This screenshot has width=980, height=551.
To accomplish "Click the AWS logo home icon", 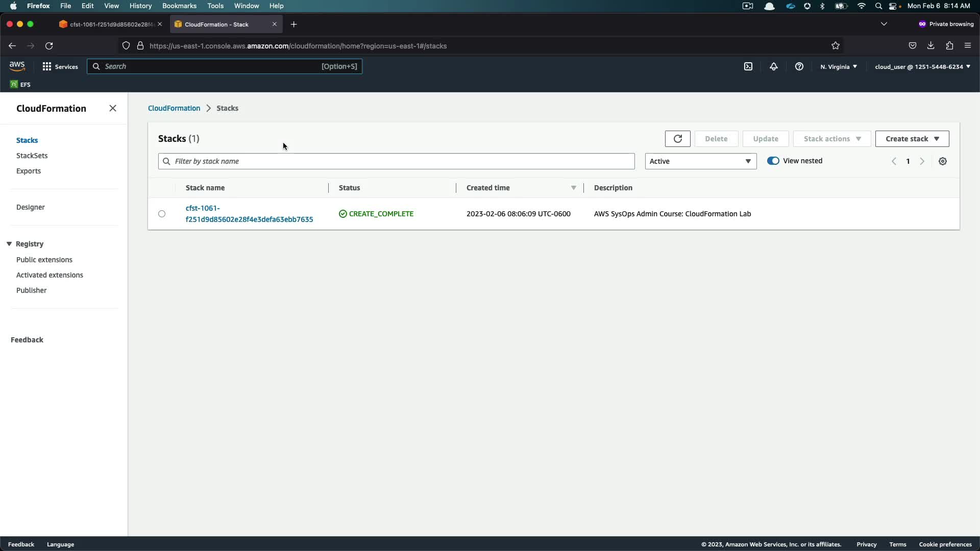I will [17, 66].
